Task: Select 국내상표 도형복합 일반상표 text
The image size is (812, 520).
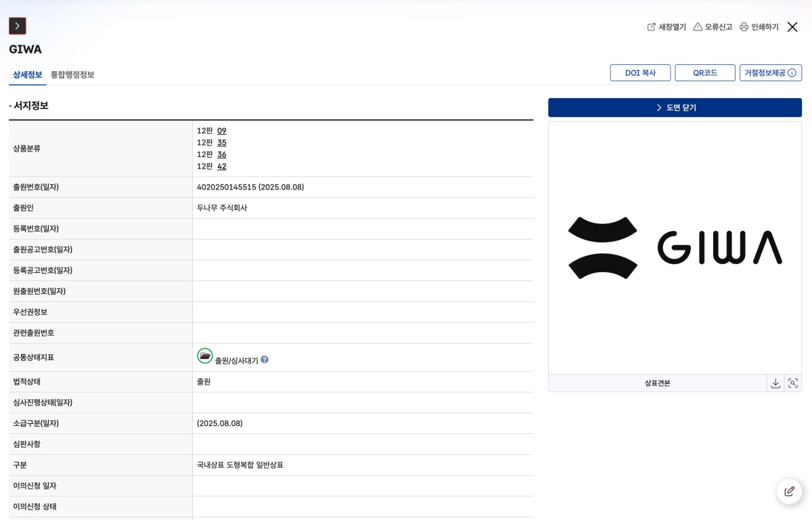Action: coord(240,465)
